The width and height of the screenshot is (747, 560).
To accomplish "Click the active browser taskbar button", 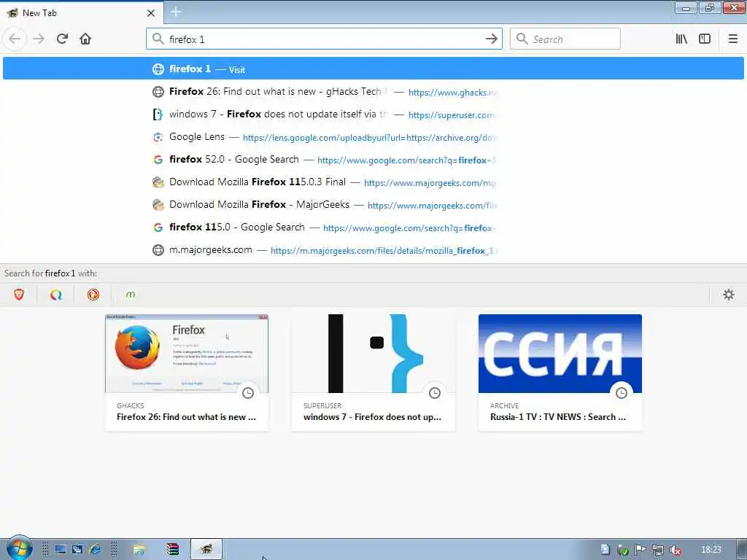I will pos(206,550).
